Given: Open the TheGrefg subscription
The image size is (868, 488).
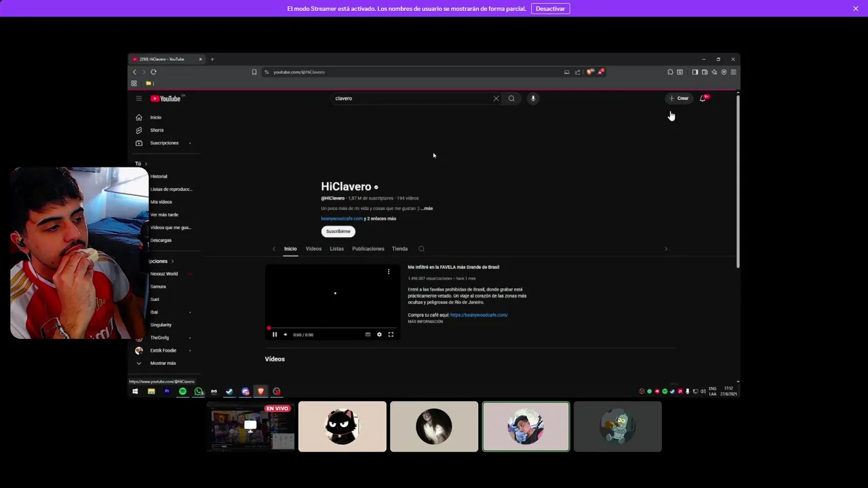Looking at the screenshot, I should [159, 338].
